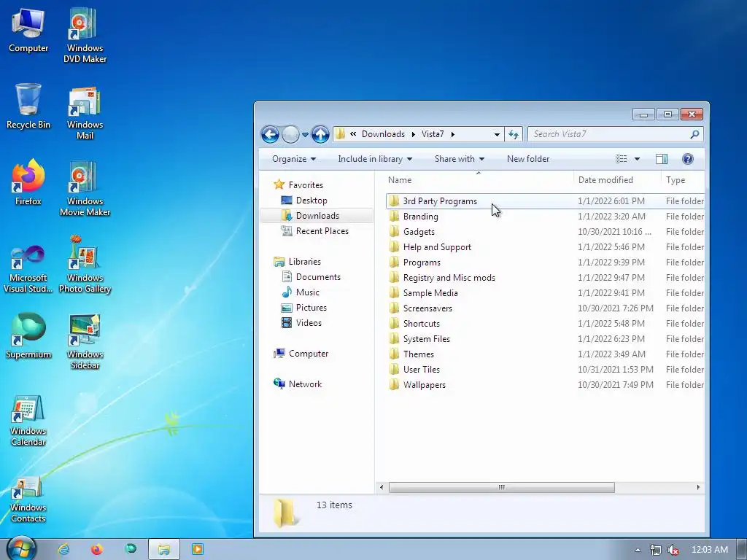Change view with the views icon

pos(622,159)
